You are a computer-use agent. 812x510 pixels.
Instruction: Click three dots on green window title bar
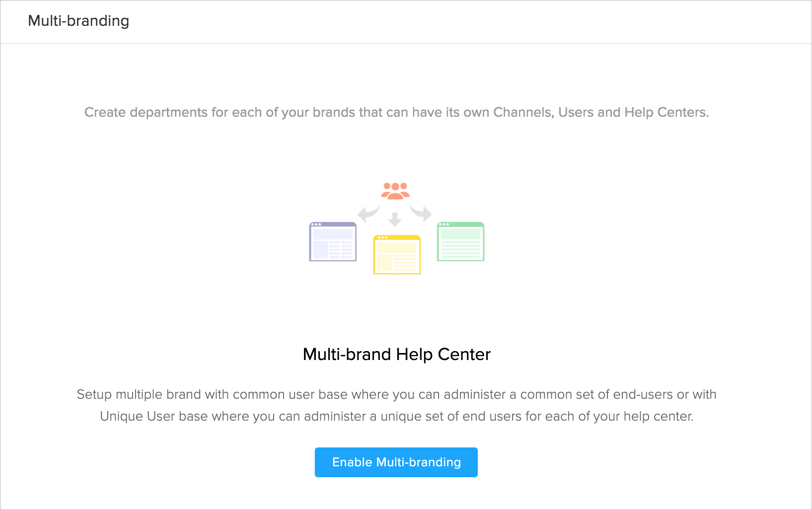tap(444, 224)
